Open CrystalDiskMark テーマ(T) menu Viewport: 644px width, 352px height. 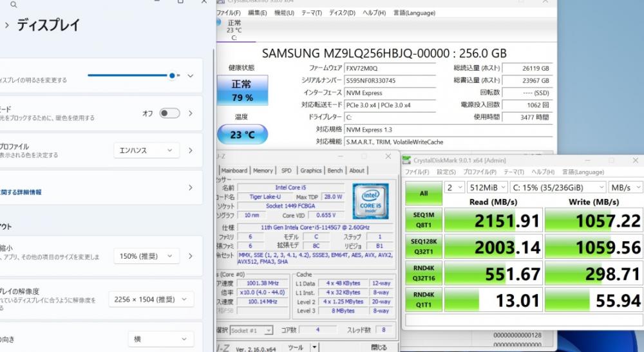click(x=514, y=172)
